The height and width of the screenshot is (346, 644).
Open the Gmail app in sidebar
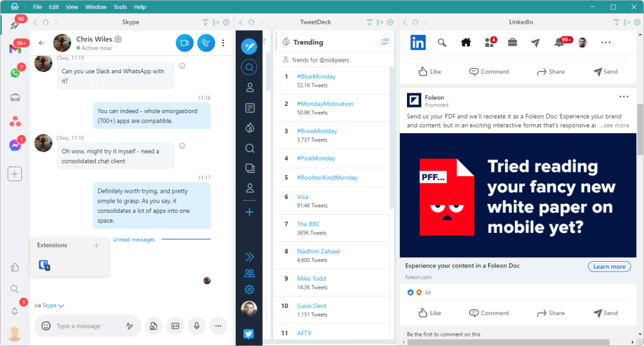click(x=14, y=49)
